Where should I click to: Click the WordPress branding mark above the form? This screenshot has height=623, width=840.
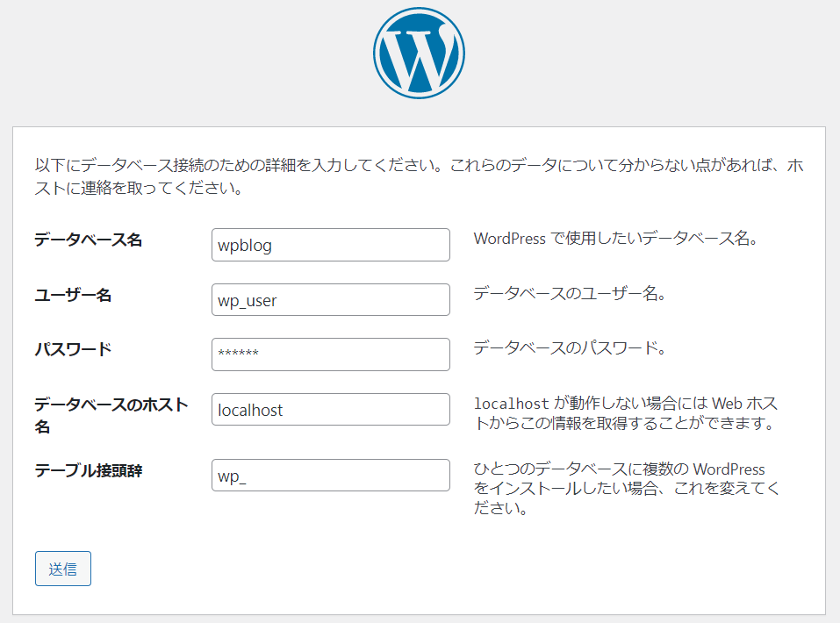420,52
